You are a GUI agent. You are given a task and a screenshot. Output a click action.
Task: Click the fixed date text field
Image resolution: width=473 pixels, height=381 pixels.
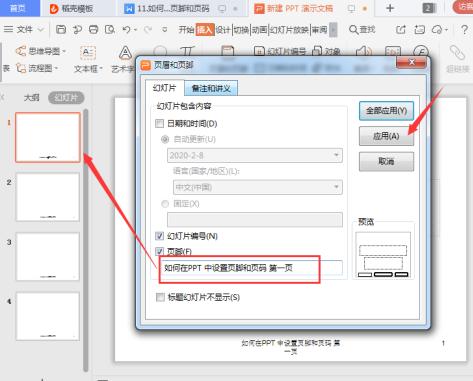pyautogui.click(x=255, y=220)
